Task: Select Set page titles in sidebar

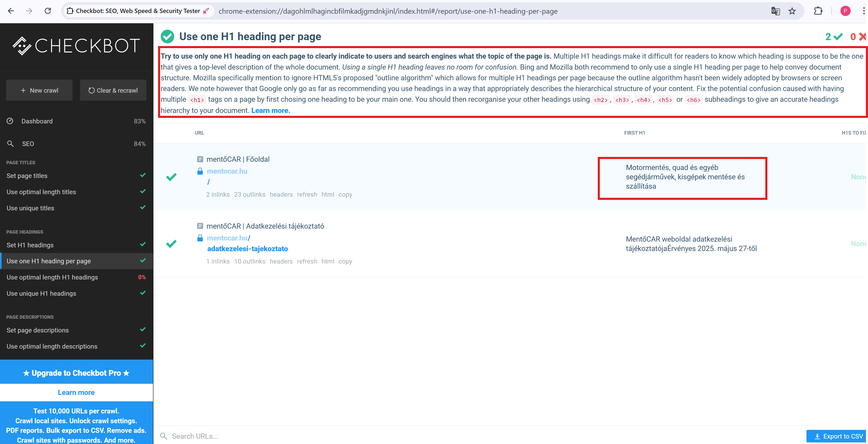Action: [27, 176]
